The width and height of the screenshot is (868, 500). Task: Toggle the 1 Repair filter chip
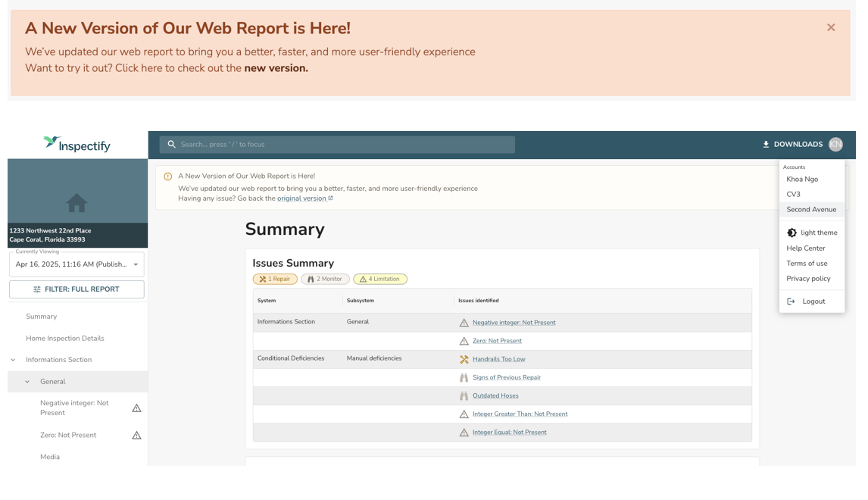coord(275,279)
